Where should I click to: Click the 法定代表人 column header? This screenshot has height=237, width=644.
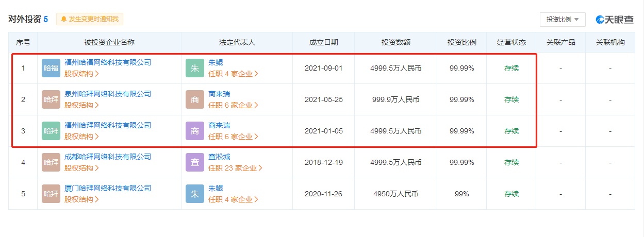(x=237, y=42)
